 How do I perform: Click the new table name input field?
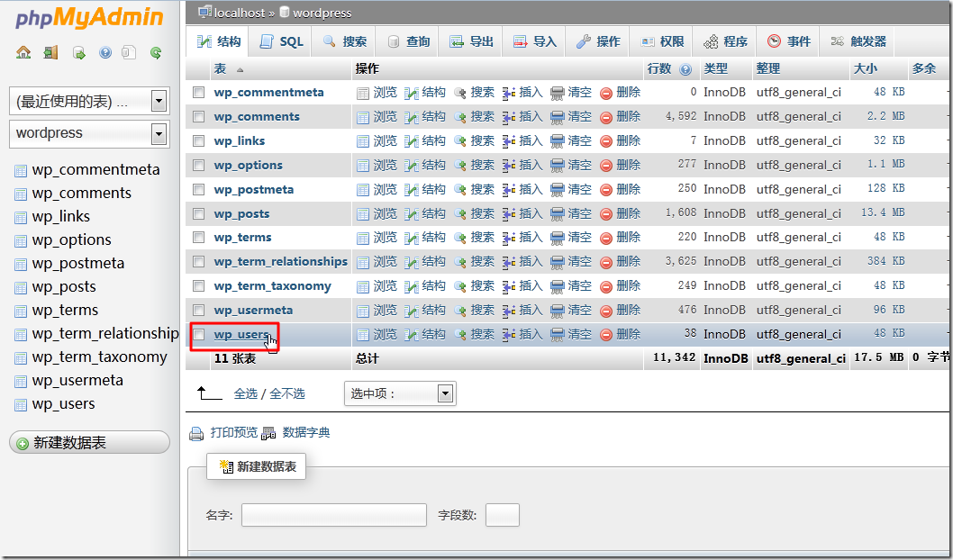pyautogui.click(x=333, y=515)
